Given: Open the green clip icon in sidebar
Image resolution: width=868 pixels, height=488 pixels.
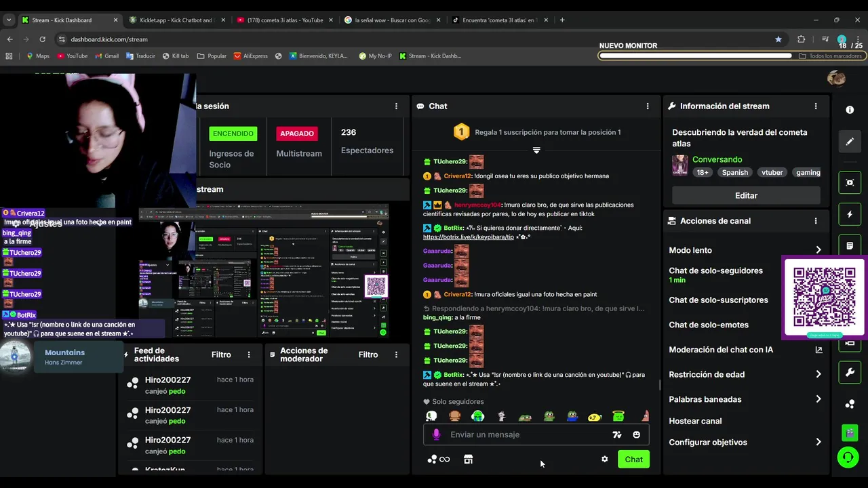Looking at the screenshot, I should click(x=850, y=432).
